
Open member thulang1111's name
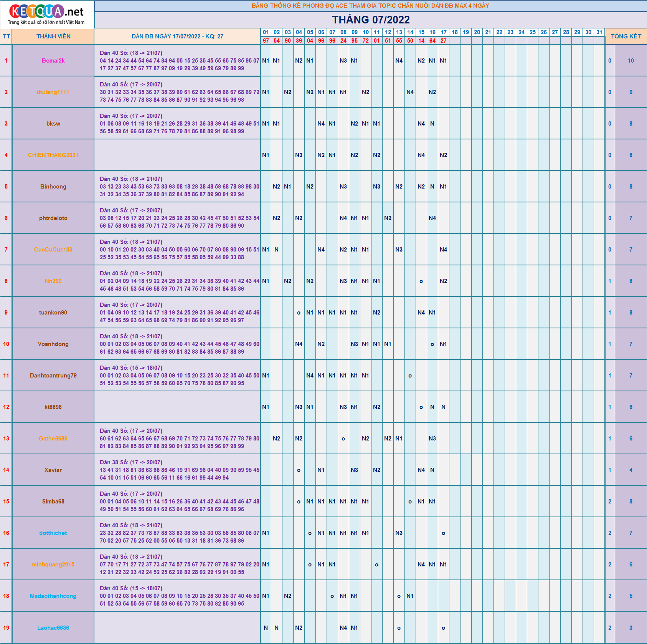tap(53, 92)
